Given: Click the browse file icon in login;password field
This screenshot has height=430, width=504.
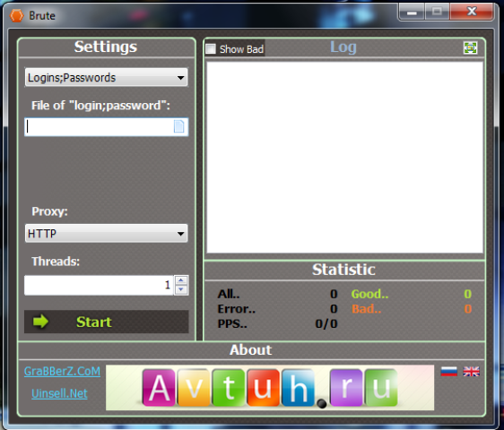Looking at the screenshot, I should 179,126.
